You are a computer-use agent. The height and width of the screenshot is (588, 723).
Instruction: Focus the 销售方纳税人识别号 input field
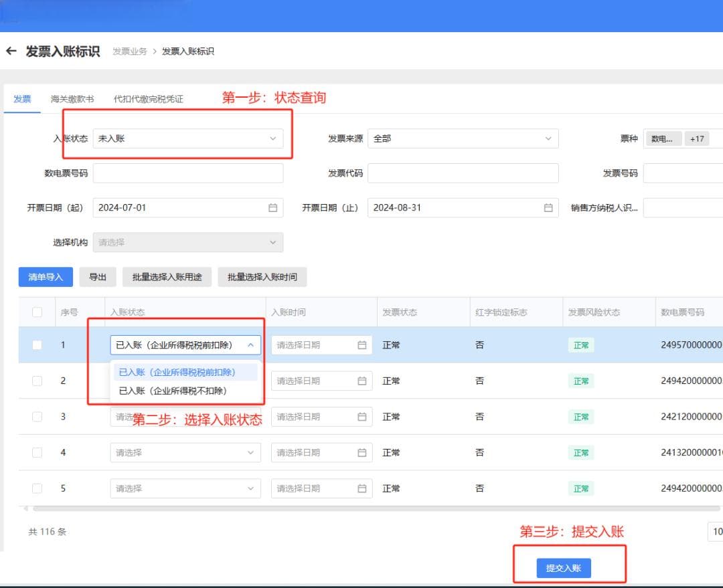tap(683, 208)
